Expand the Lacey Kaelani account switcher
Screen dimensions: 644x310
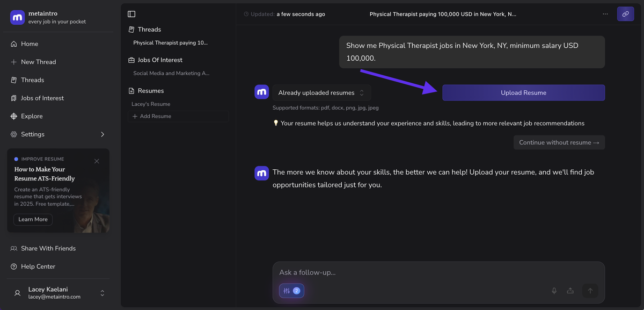(103, 293)
